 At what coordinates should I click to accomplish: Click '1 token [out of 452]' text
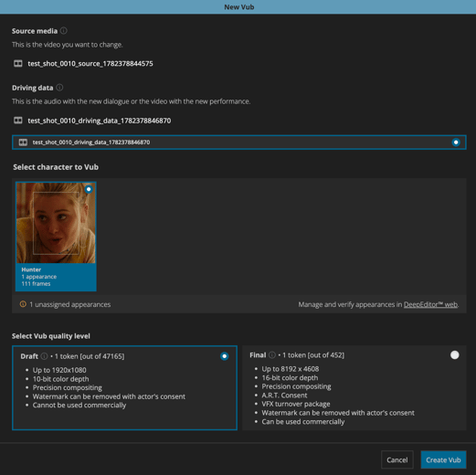(x=313, y=355)
